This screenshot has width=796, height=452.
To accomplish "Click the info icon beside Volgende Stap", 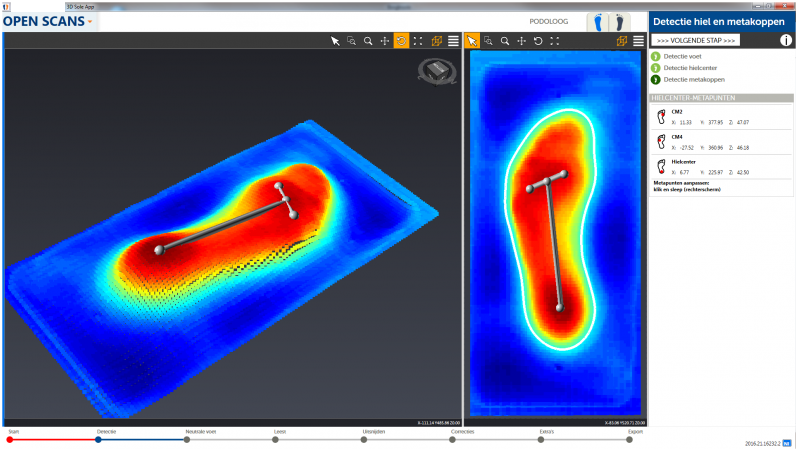I will 785,40.
